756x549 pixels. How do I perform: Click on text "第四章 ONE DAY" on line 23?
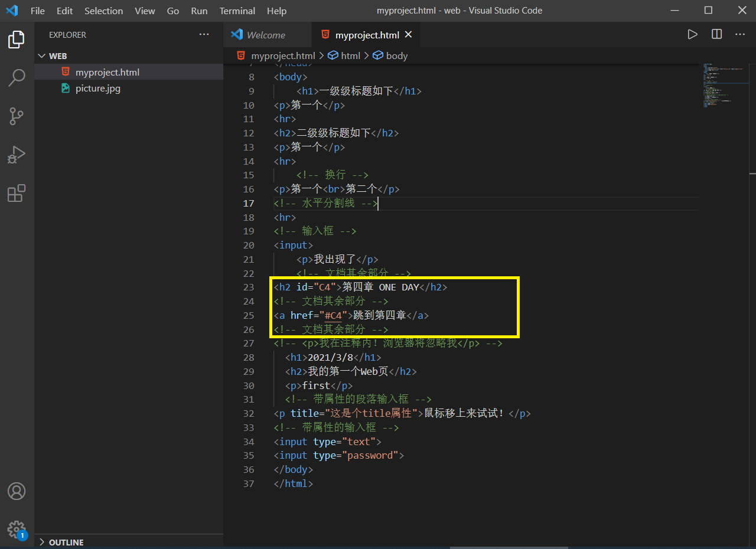coord(380,287)
